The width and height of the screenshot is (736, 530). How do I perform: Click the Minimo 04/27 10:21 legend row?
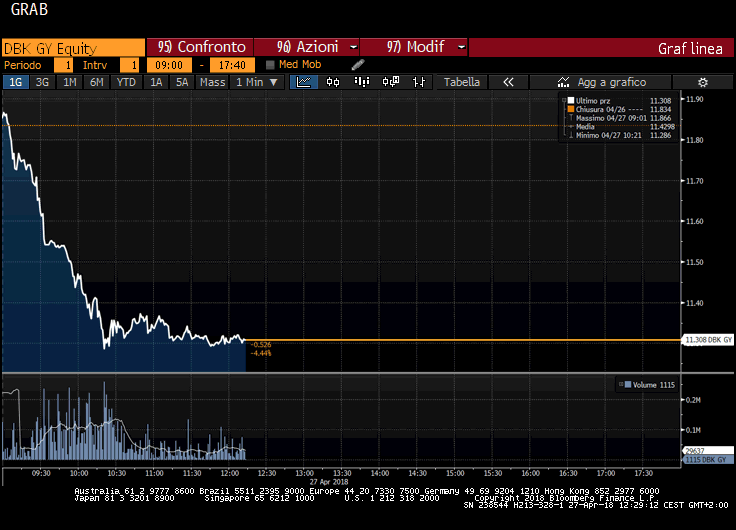click(619, 135)
